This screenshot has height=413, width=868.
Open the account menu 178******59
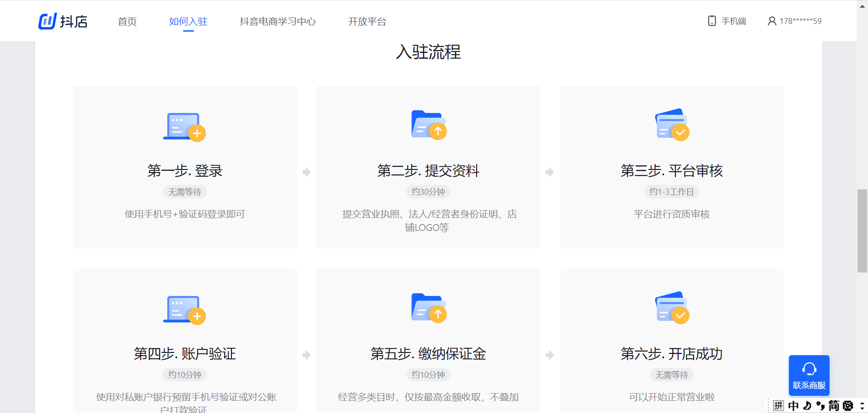point(800,21)
